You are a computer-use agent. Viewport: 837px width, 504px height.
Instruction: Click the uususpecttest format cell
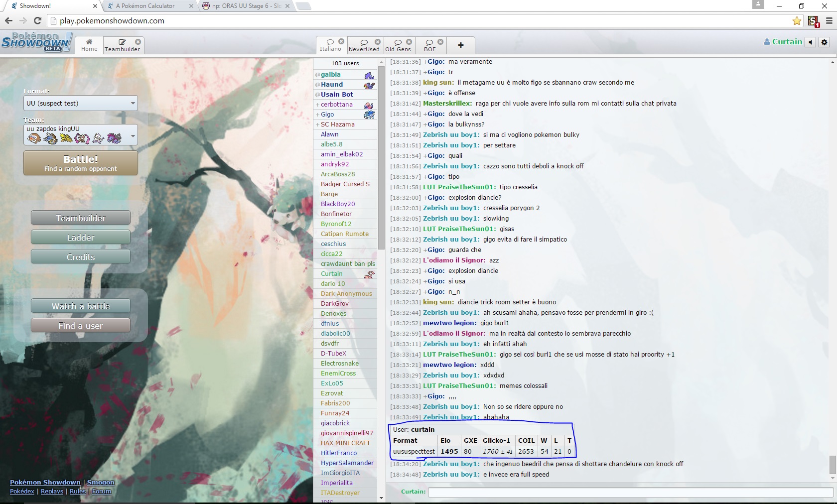click(x=414, y=451)
